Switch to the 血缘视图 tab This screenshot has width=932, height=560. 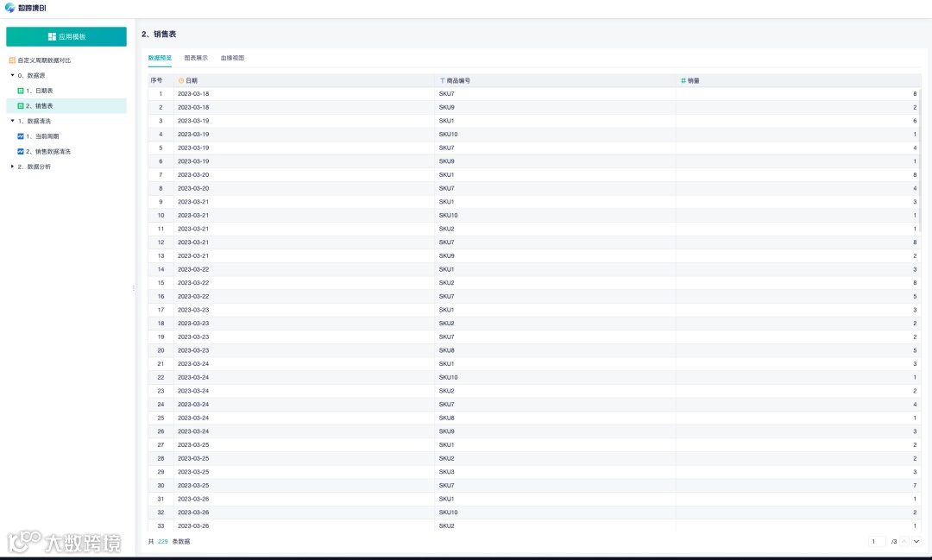pyautogui.click(x=232, y=59)
